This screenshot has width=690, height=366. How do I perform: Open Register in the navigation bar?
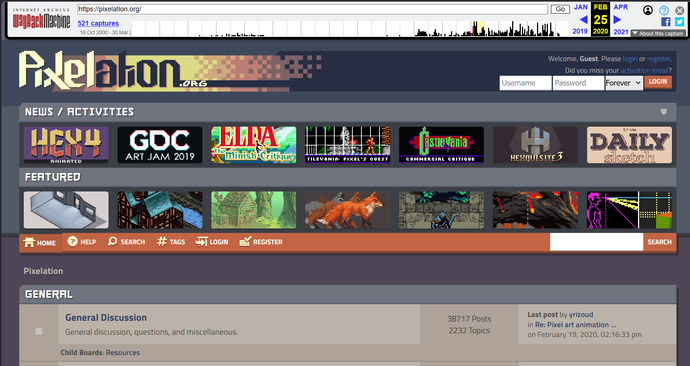click(261, 242)
